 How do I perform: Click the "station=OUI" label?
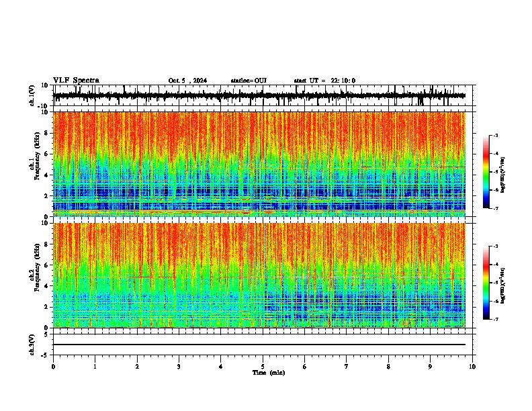pyautogui.click(x=249, y=81)
